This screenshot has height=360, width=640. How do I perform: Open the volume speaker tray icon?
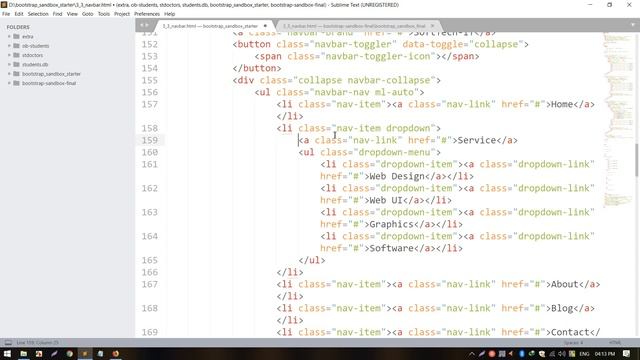562,353
